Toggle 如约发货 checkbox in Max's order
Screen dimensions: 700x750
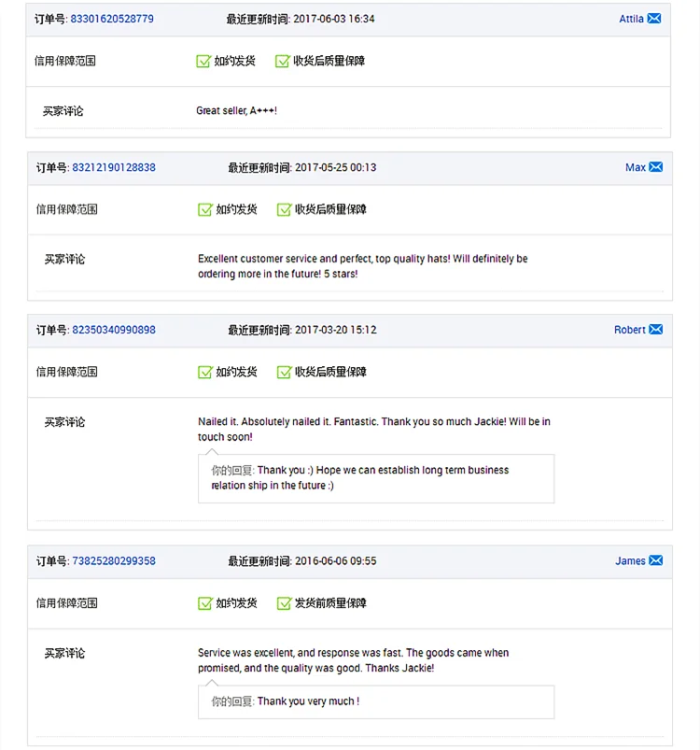(x=205, y=209)
